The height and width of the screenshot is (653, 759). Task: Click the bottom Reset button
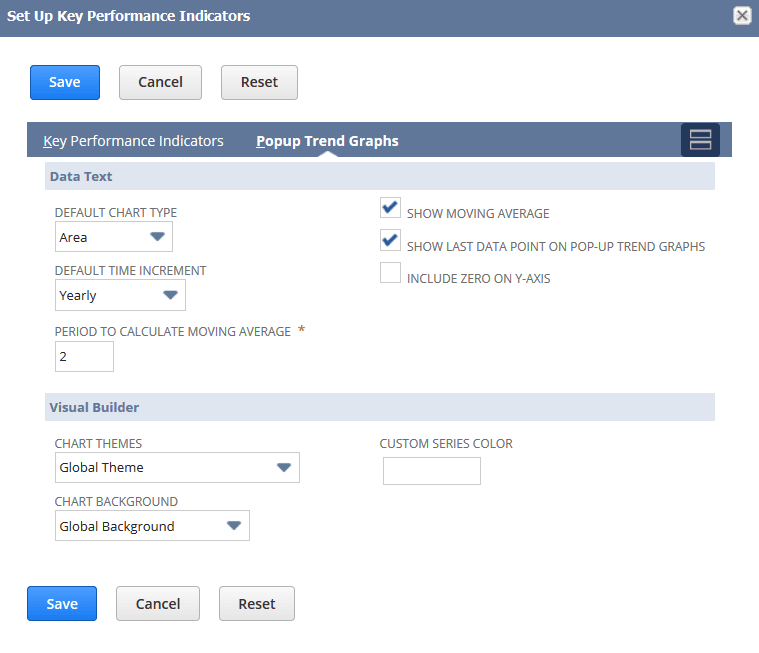point(257,604)
